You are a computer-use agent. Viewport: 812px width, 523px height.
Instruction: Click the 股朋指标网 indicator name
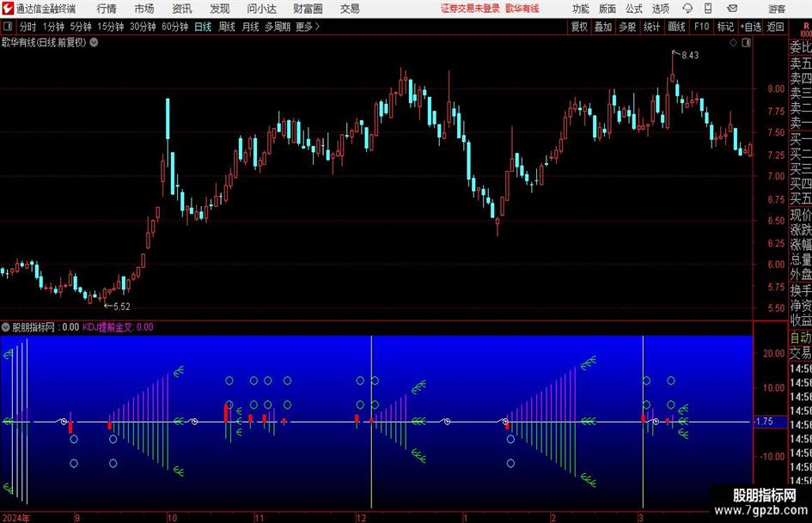tap(34, 326)
